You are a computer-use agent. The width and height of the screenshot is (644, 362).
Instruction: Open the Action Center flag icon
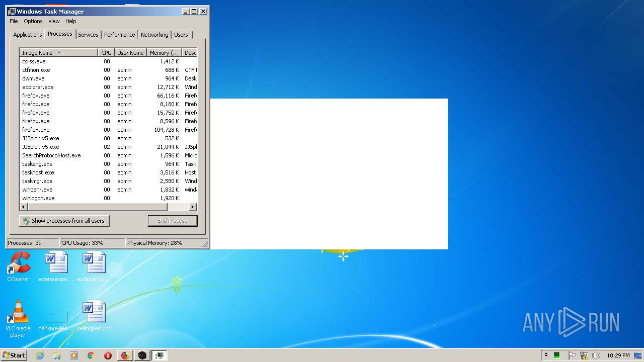pos(572,355)
